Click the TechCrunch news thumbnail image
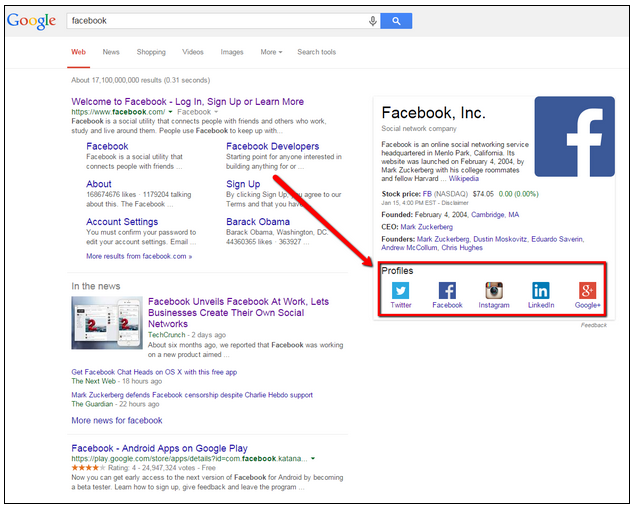Screen dimensions: 634x508 coord(107,322)
